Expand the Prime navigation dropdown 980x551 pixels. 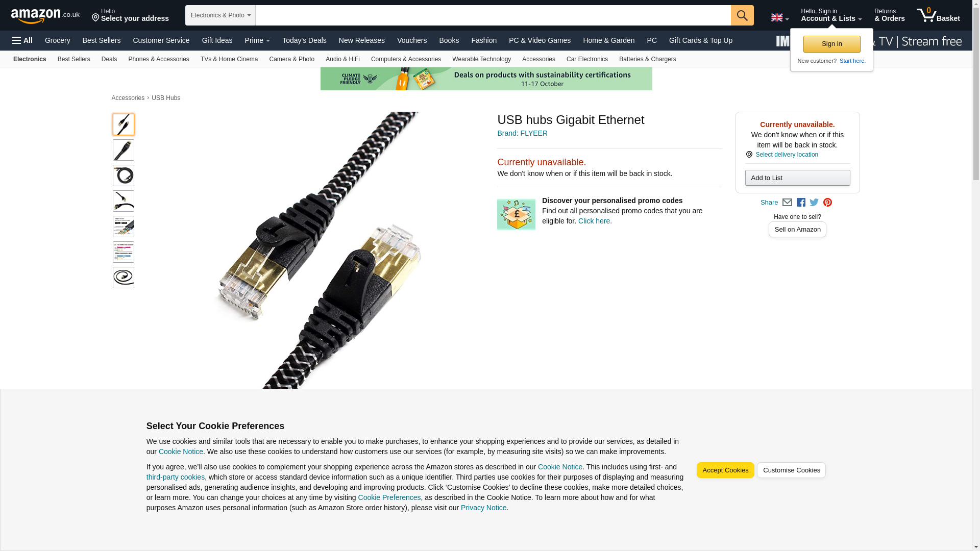pyautogui.click(x=257, y=40)
